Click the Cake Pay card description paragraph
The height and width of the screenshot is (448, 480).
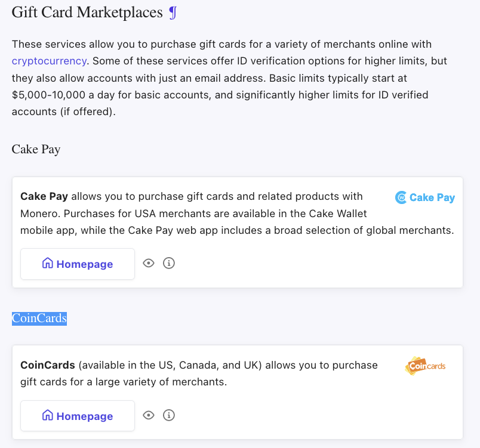(237, 214)
